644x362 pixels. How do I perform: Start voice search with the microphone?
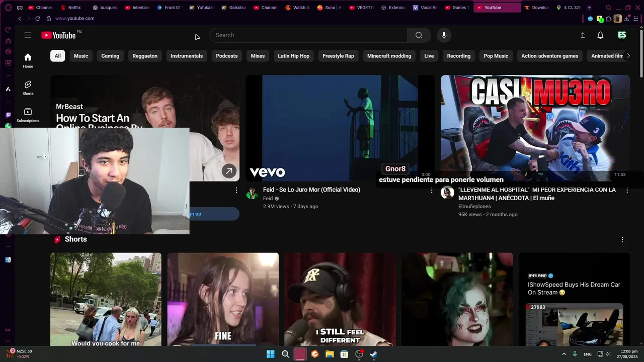[x=444, y=35]
